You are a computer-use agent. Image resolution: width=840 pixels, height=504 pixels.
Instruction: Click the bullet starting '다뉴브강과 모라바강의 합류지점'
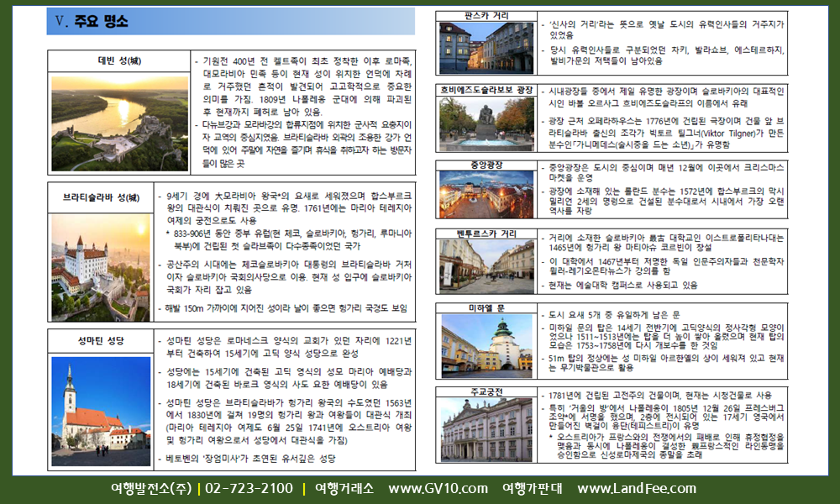pyautogui.click(x=303, y=144)
